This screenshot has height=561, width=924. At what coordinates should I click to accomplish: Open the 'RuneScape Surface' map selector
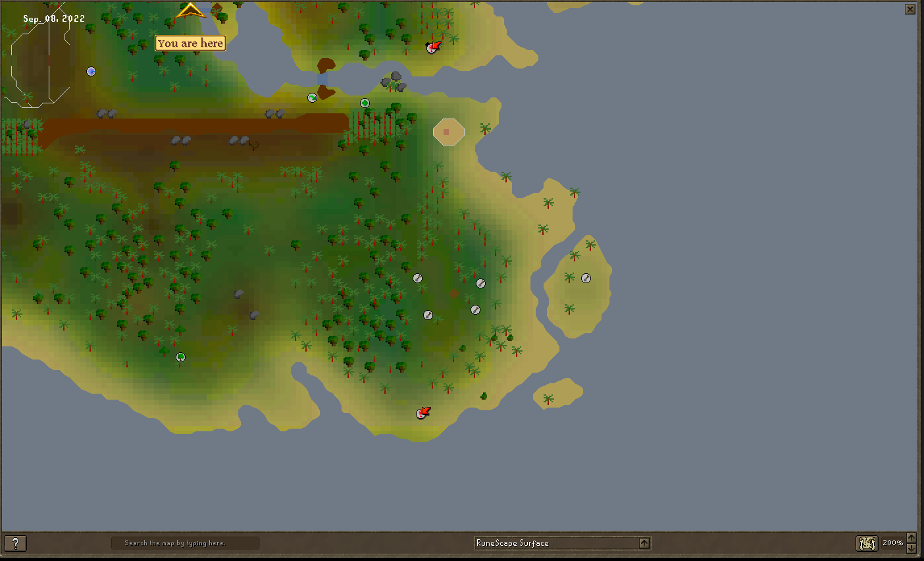click(x=563, y=543)
